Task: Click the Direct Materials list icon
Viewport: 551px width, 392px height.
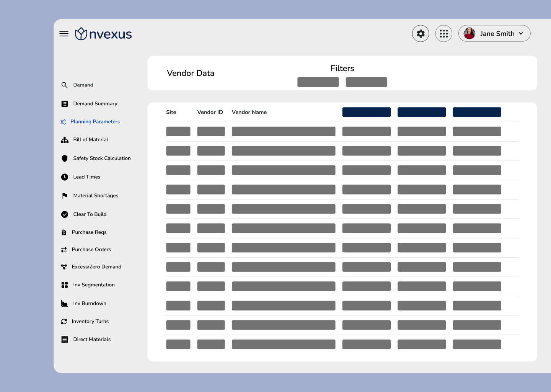Action: pos(65,340)
